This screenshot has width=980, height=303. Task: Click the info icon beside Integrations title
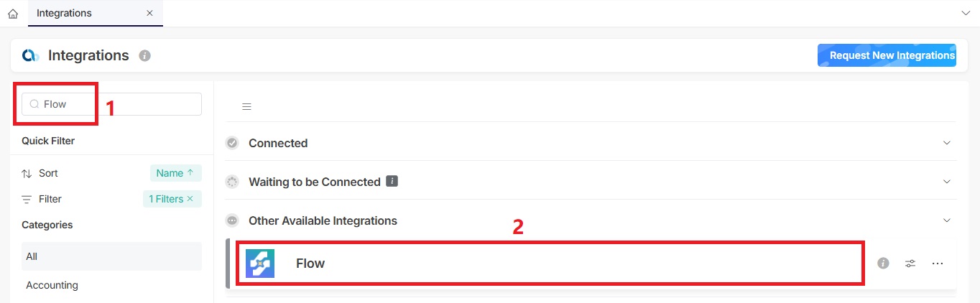point(144,55)
